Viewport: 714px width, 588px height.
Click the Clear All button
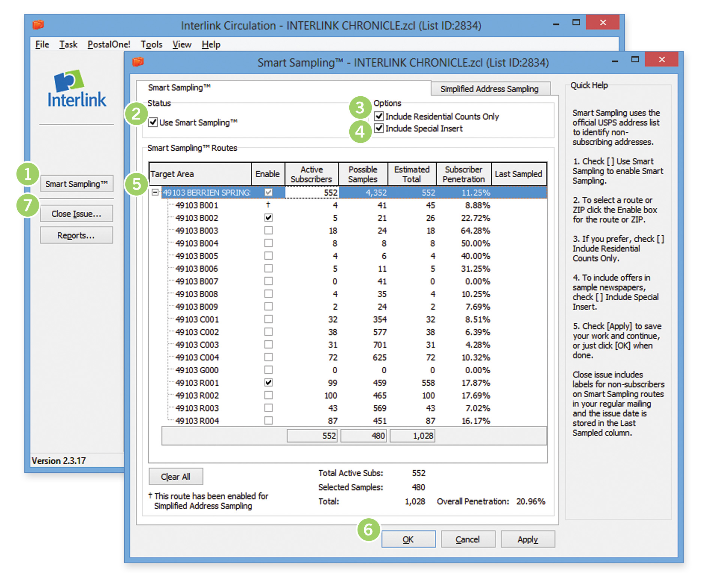pyautogui.click(x=176, y=477)
